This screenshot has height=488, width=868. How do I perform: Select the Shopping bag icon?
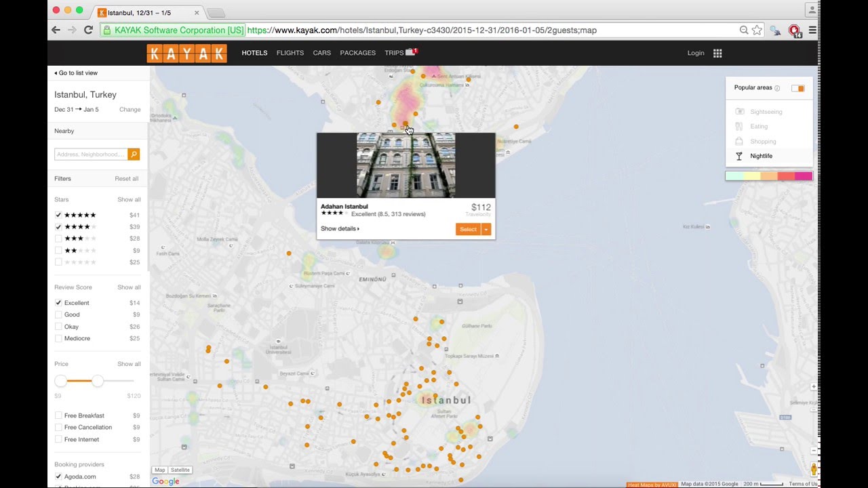tap(739, 141)
